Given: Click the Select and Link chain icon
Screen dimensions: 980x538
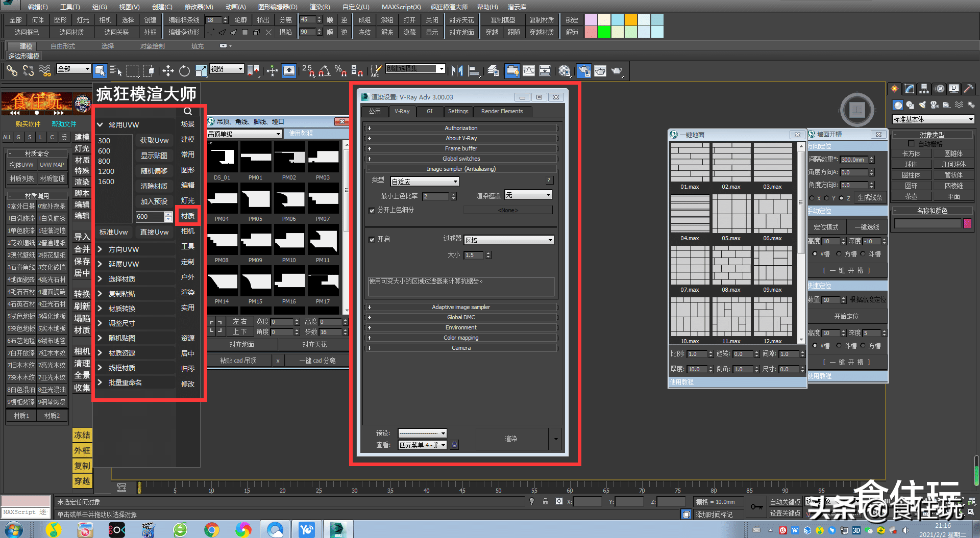Looking at the screenshot, I should [x=12, y=70].
